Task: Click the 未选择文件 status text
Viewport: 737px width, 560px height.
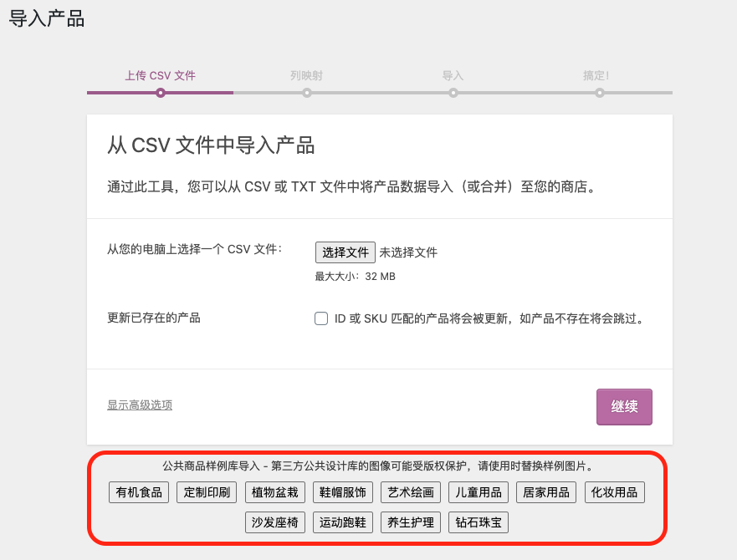Action: point(408,252)
